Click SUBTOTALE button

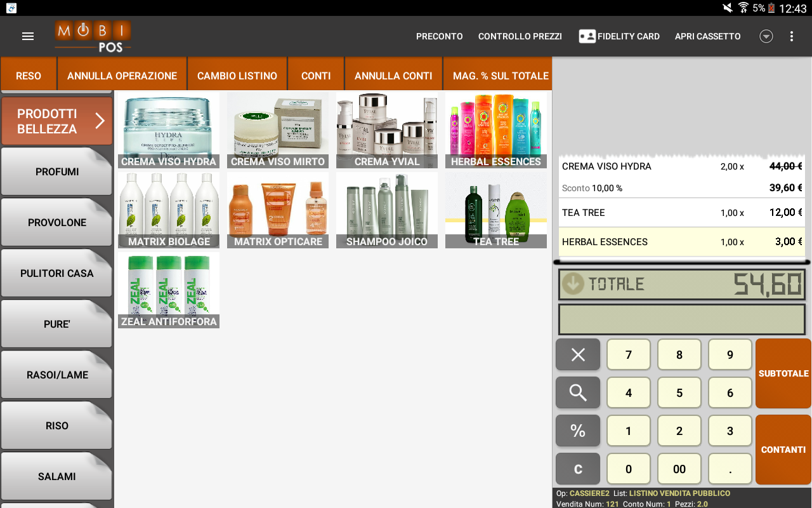(783, 373)
